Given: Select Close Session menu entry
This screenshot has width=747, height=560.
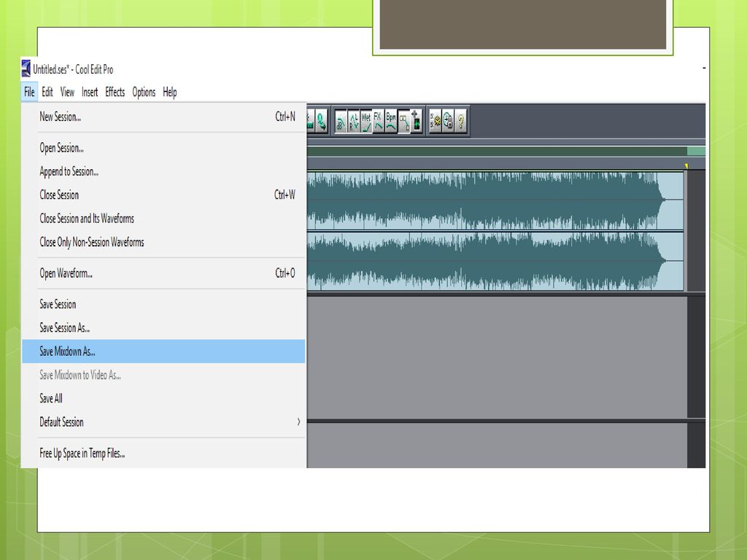Looking at the screenshot, I should (163, 195).
